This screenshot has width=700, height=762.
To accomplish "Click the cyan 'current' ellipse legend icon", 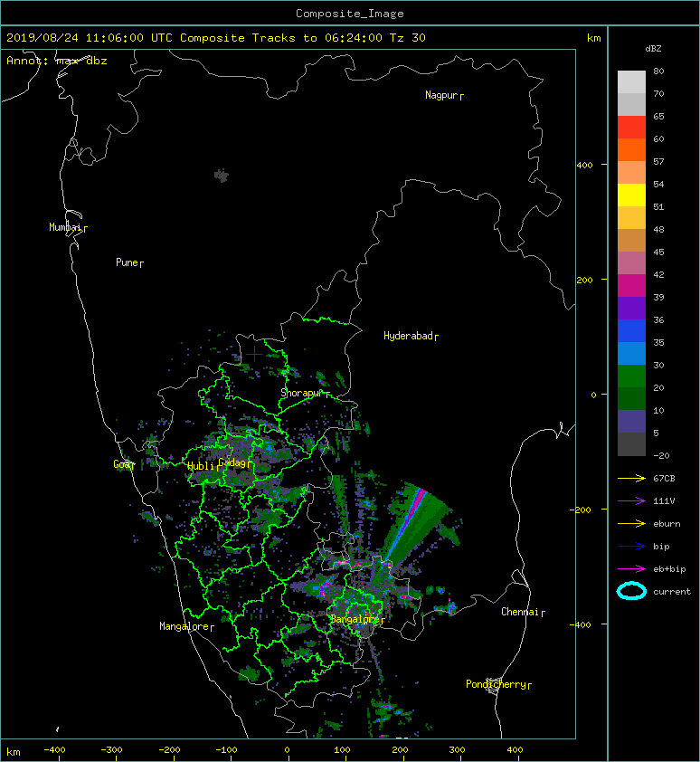I will tap(631, 591).
